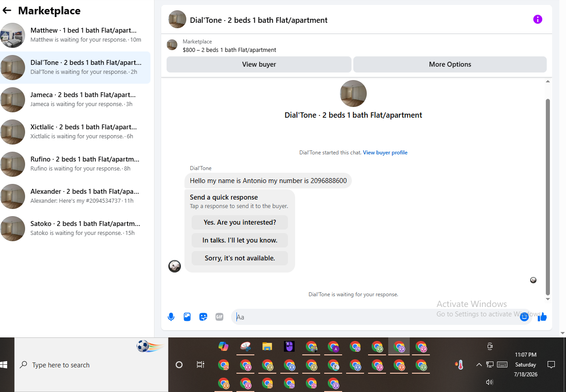The image size is (566, 392).
Task: Send "In talks. I'll let you know." response
Action: pos(240,240)
